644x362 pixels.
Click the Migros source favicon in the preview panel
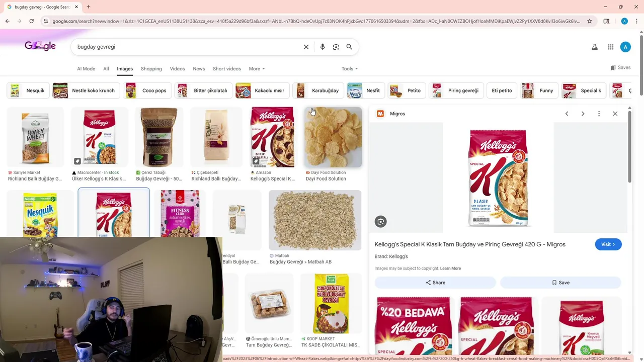380,114
